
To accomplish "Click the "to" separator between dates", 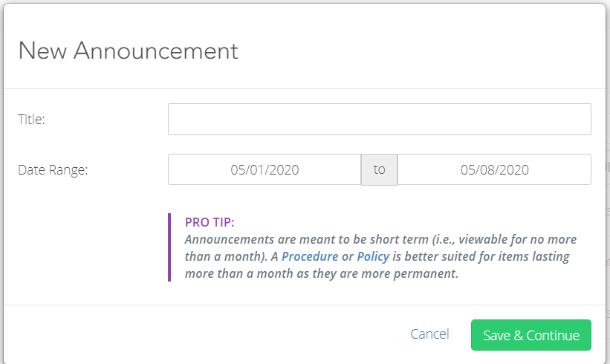I will [380, 169].
